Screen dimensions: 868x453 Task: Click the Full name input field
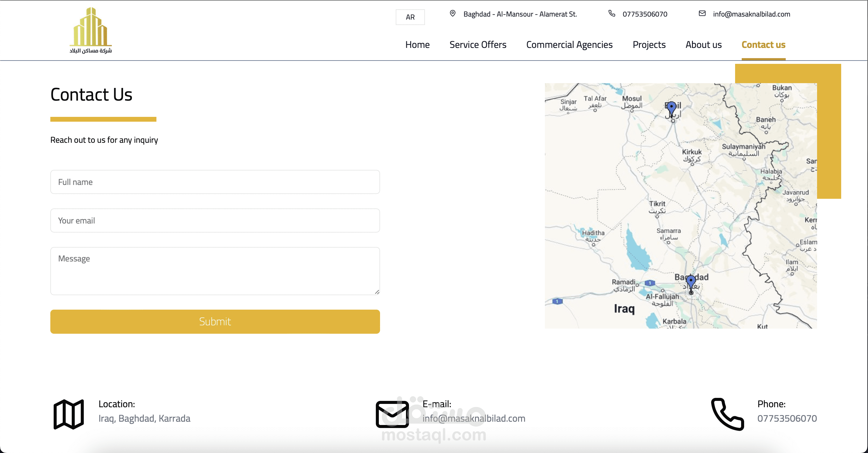(x=215, y=182)
